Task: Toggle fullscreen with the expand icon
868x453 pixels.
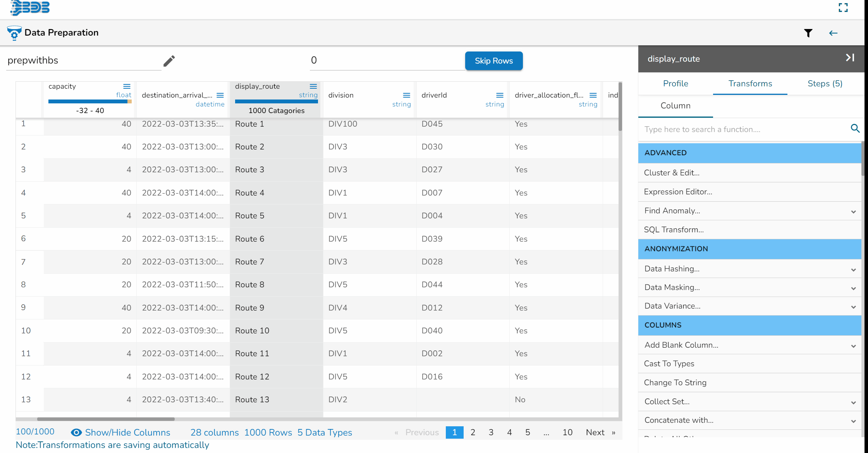Action: click(x=843, y=8)
